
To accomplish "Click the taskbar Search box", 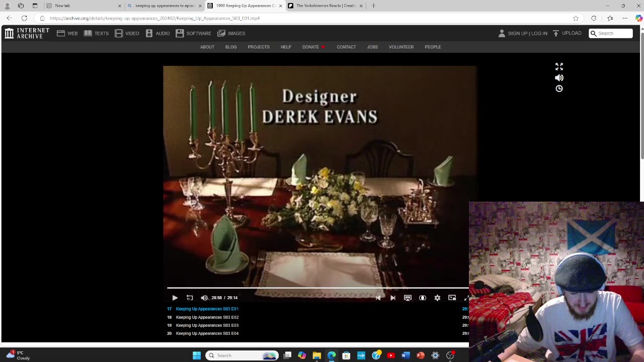I will click(x=242, y=355).
